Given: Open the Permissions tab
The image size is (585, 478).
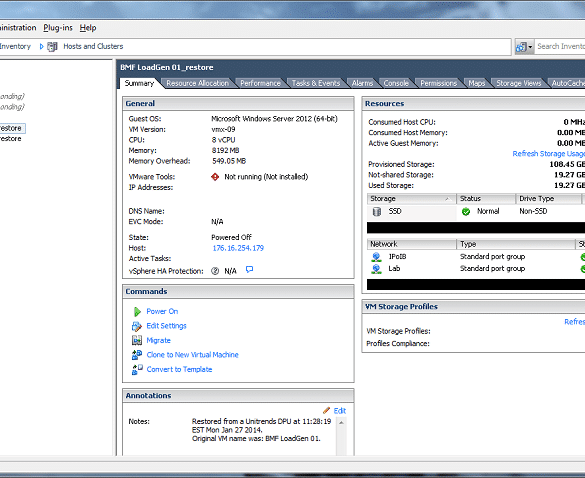Looking at the screenshot, I should 438,83.
